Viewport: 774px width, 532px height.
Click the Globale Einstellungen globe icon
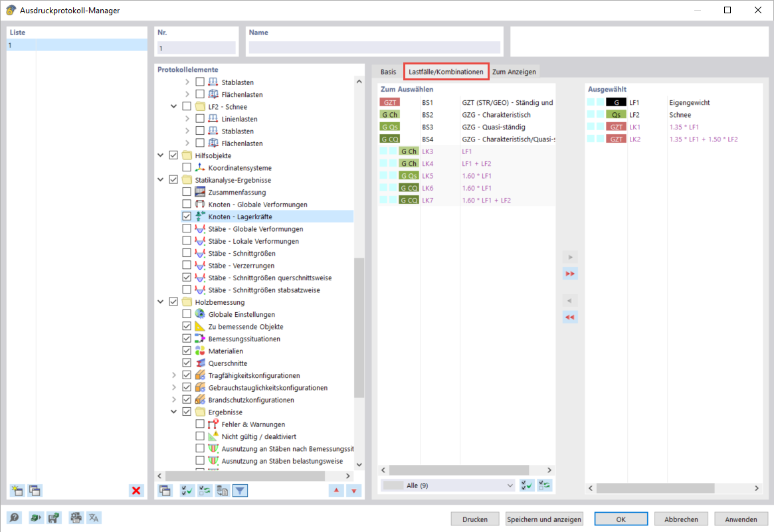200,314
